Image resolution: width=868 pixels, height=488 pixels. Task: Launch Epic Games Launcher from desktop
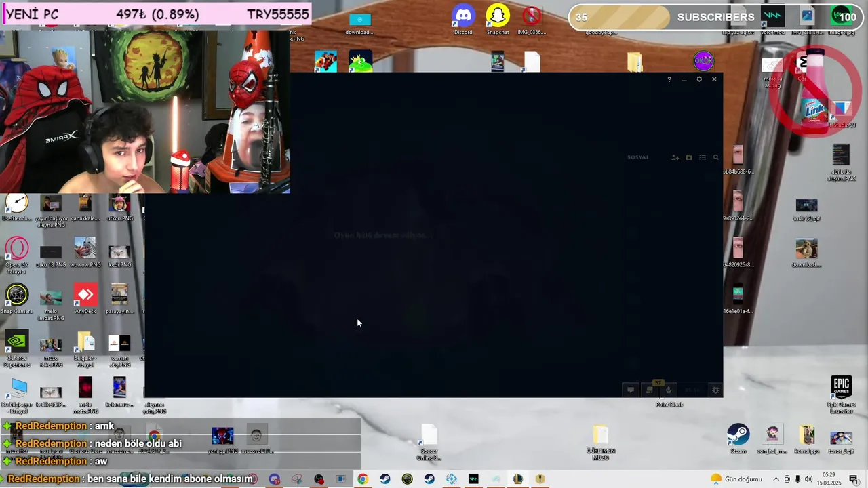842,395
